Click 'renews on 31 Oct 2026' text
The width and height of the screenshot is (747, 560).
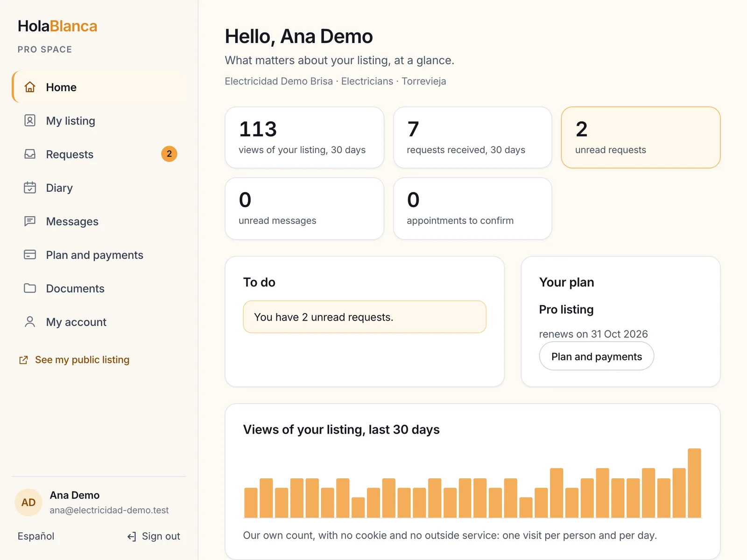coord(593,334)
